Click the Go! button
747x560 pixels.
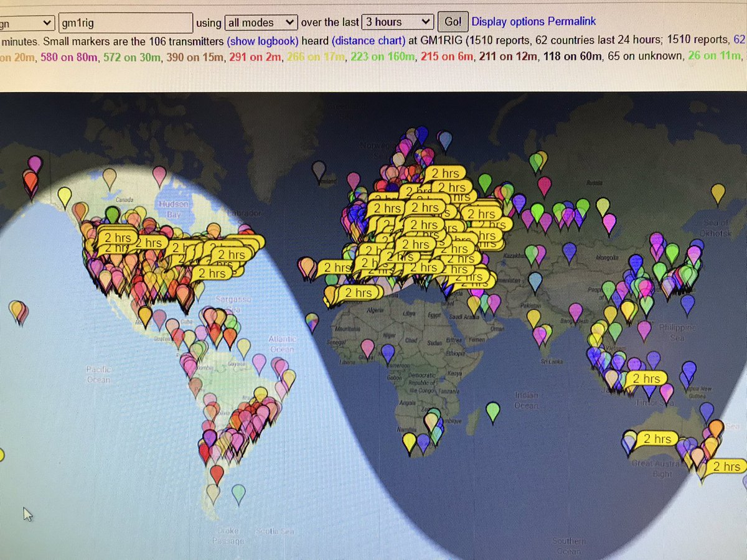[x=453, y=22]
